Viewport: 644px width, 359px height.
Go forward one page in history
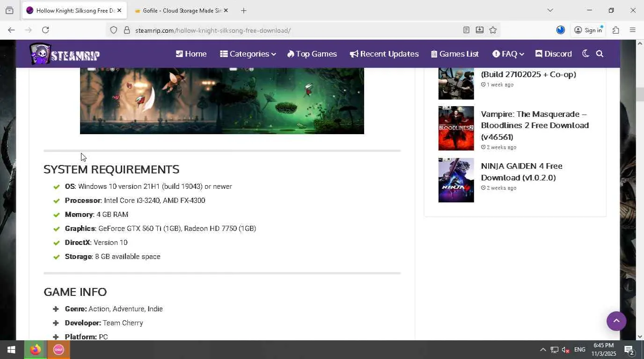(x=28, y=30)
